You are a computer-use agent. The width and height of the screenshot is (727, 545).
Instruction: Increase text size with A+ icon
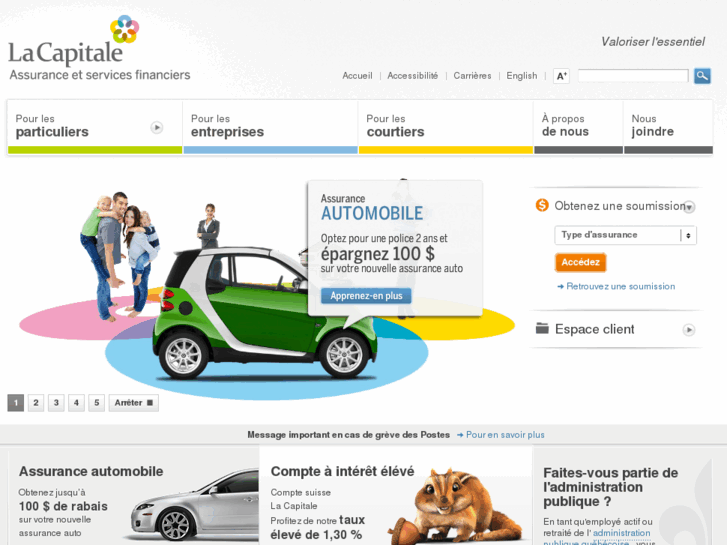(x=561, y=76)
